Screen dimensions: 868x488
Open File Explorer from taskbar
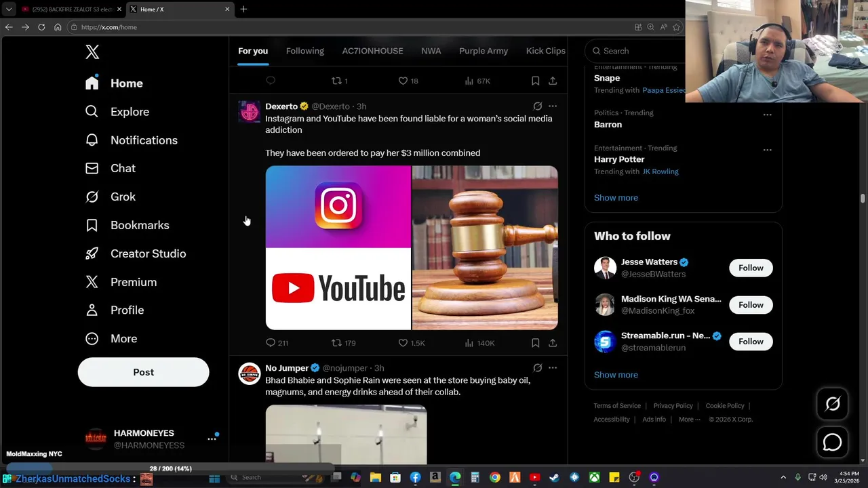[x=375, y=478]
